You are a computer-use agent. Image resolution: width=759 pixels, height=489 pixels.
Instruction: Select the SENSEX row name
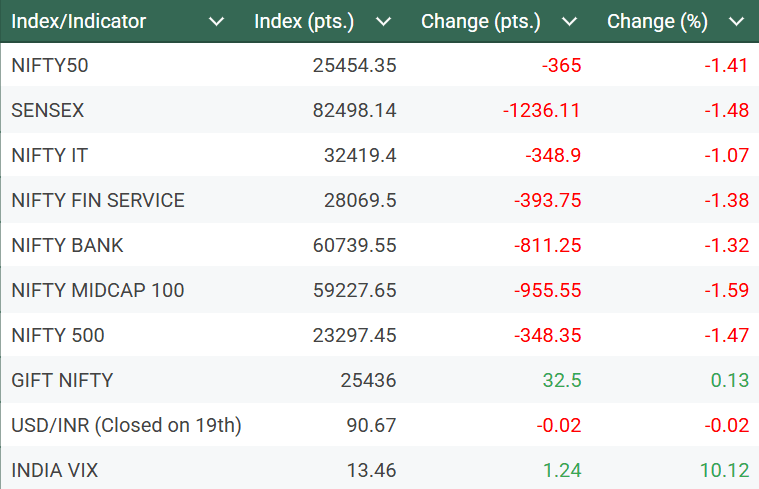[x=47, y=111]
